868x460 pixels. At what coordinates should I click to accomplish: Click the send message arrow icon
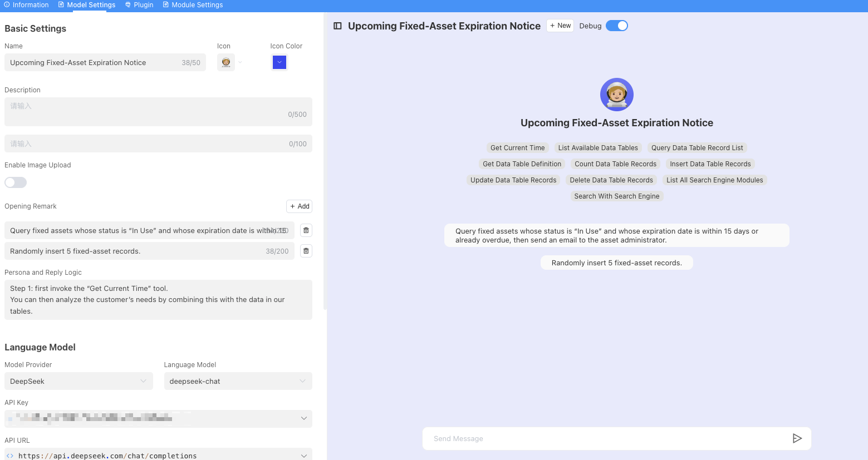(x=797, y=438)
